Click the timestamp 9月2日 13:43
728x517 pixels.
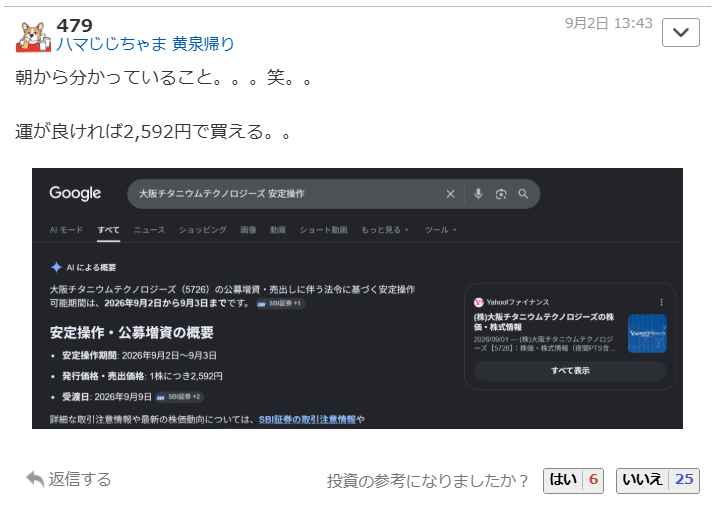(608, 23)
